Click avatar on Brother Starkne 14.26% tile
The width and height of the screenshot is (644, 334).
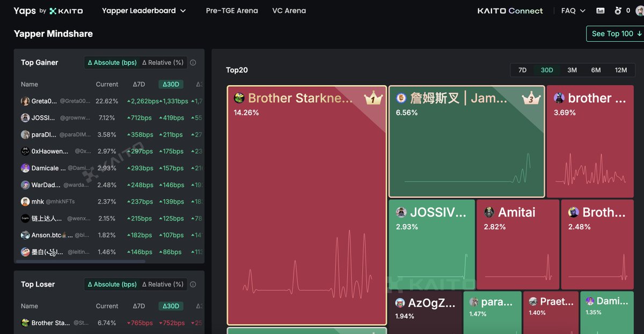239,98
